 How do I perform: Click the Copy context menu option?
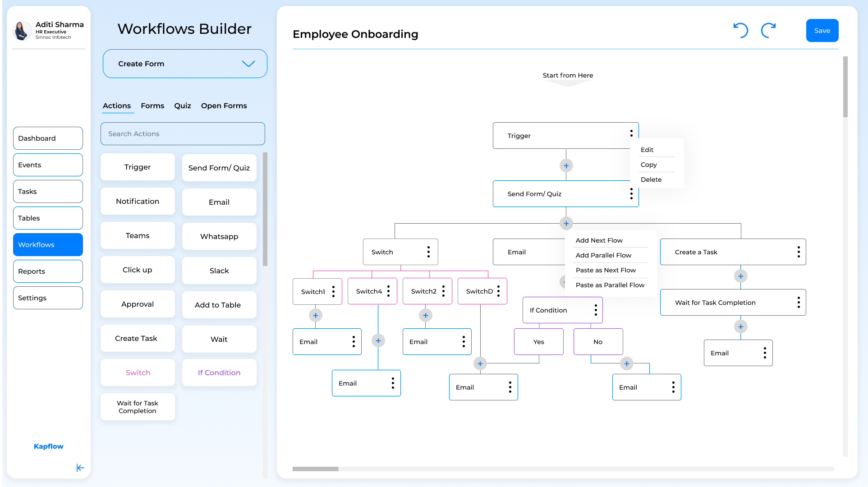point(648,165)
